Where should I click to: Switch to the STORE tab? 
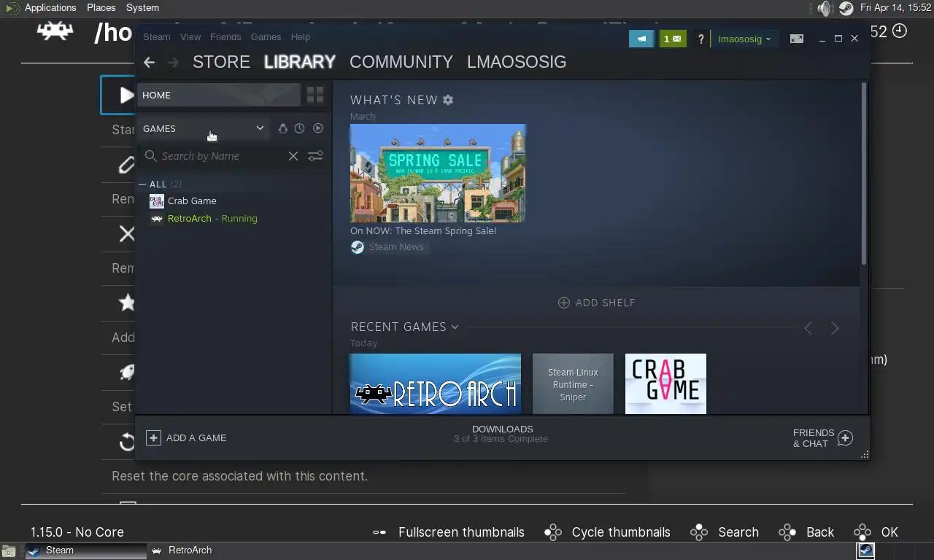point(221,62)
